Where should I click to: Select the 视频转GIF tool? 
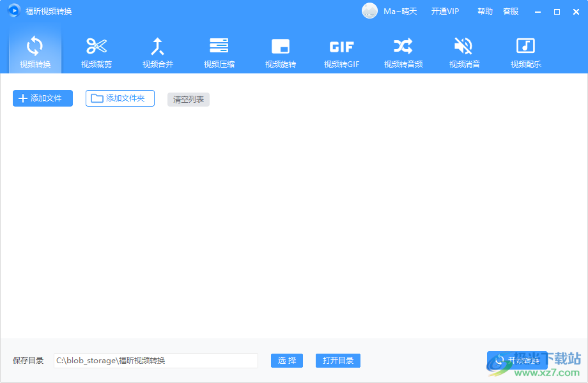(x=342, y=52)
